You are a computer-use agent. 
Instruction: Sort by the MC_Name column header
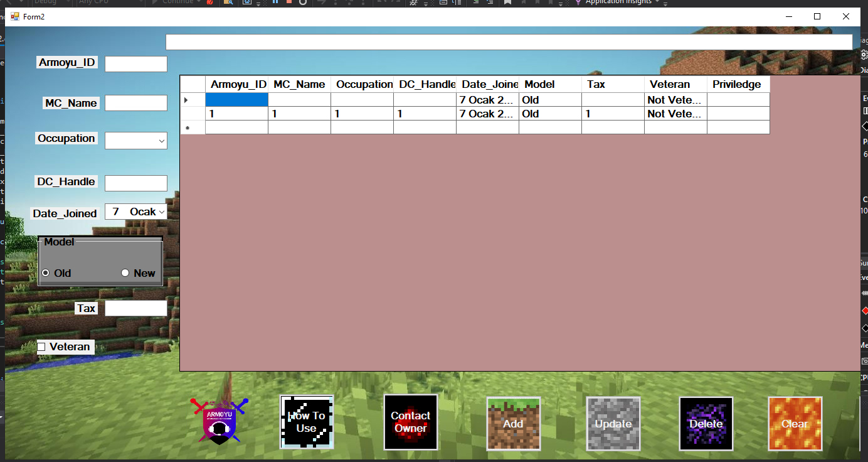[x=300, y=85]
